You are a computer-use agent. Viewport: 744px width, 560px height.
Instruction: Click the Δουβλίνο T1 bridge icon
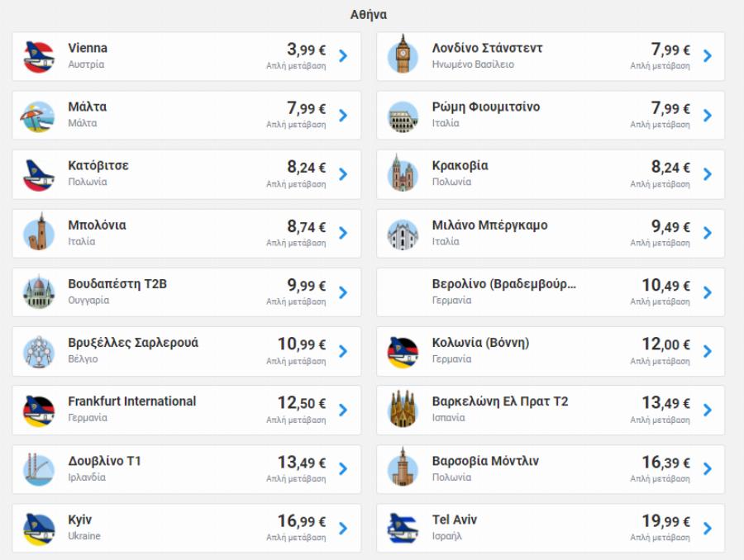(39, 469)
